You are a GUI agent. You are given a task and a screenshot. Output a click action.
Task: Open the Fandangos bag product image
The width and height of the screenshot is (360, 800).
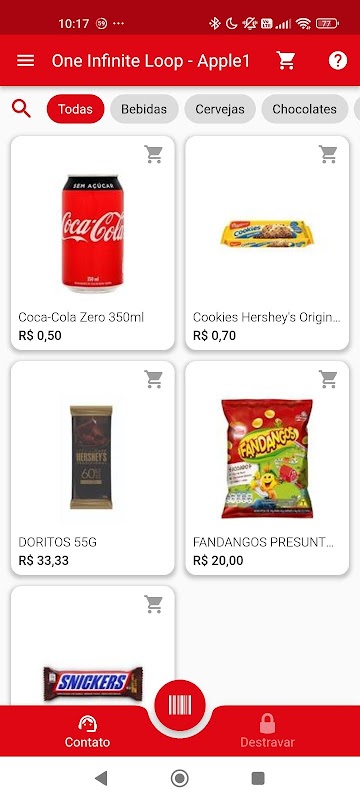(x=267, y=459)
